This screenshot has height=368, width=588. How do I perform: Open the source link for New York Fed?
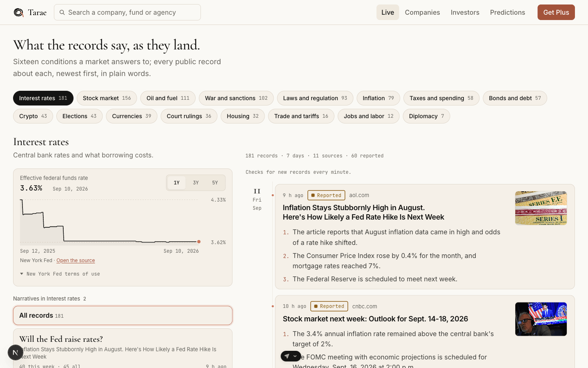tap(76, 260)
